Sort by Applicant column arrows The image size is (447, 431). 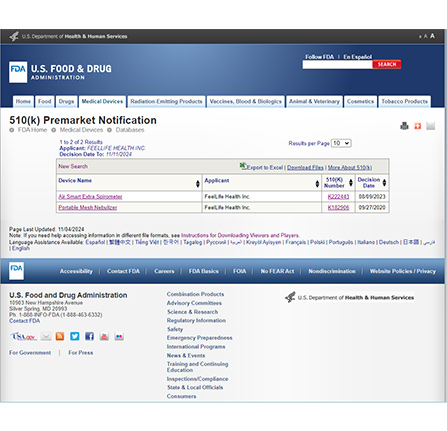point(317,184)
